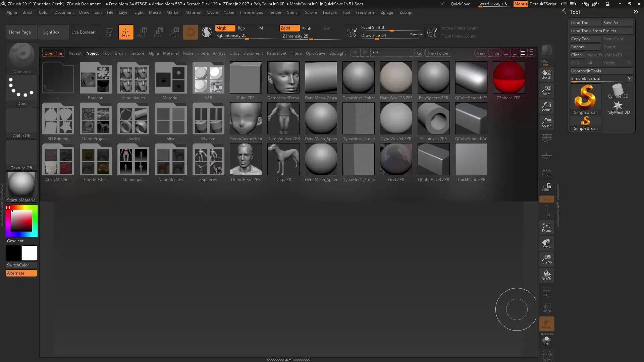Click the Import button in Tool panel
Viewport: 644px width, 362px height.
[x=585, y=47]
